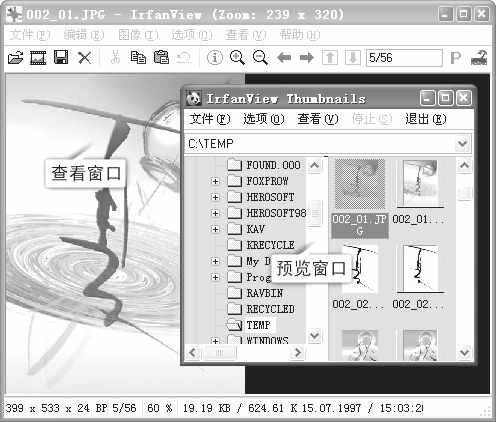Click the Copy icon in toolbar
The image size is (496, 422).
(x=138, y=58)
